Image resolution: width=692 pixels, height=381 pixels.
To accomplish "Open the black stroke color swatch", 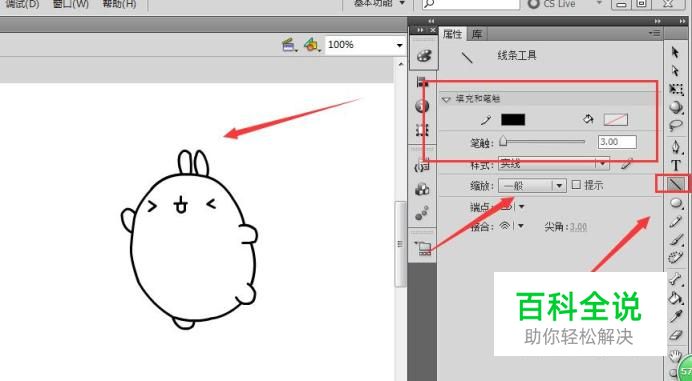I will (513, 120).
